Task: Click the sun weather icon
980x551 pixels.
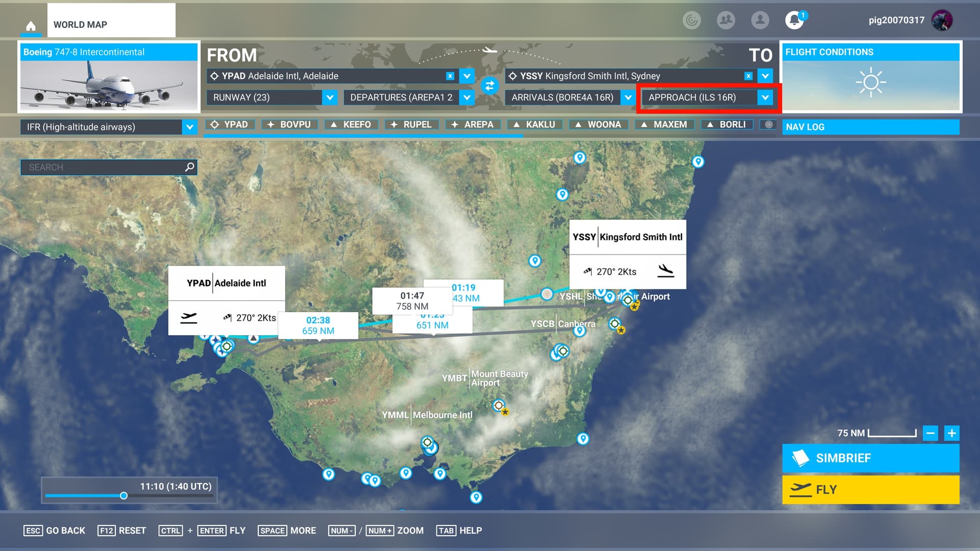Action: coord(871,82)
